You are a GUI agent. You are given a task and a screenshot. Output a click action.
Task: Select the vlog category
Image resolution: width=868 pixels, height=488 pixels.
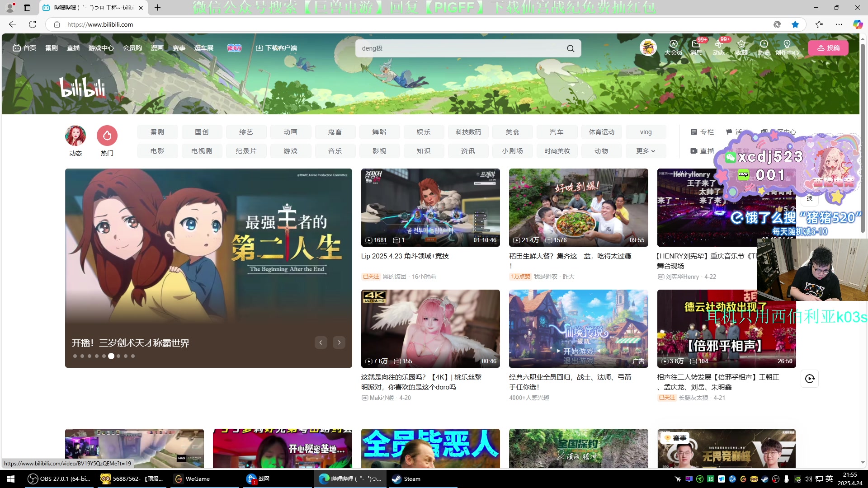(x=646, y=132)
